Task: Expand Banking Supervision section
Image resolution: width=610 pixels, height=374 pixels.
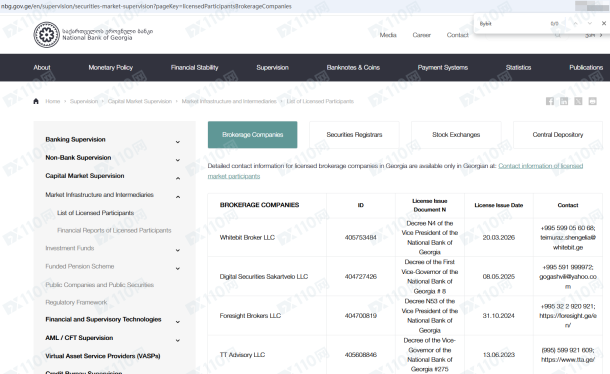Action: [178, 142]
